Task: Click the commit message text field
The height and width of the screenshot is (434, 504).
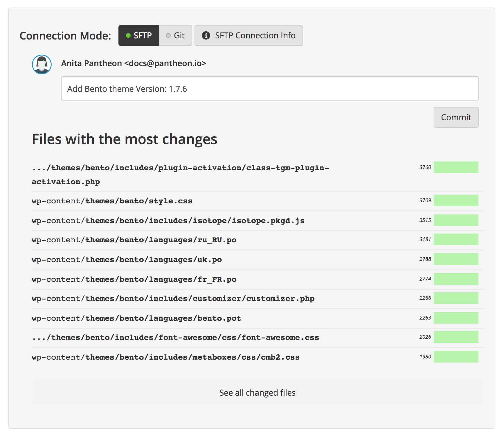Action: pos(269,89)
